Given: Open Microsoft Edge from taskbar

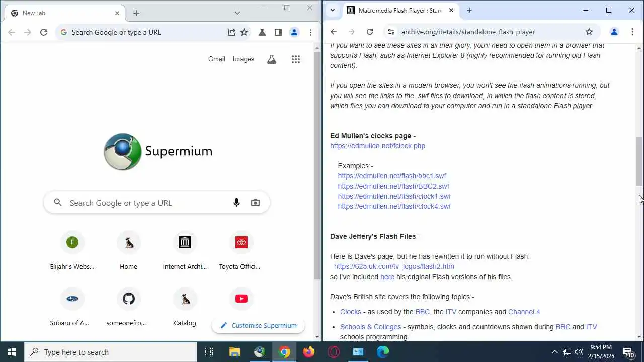Looking at the screenshot, I should 383,352.
